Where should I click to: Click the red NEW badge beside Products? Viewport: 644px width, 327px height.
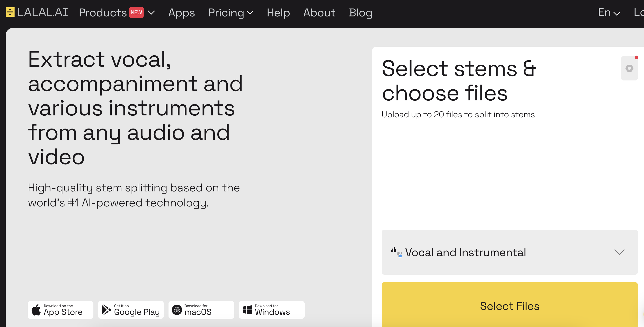point(136,12)
